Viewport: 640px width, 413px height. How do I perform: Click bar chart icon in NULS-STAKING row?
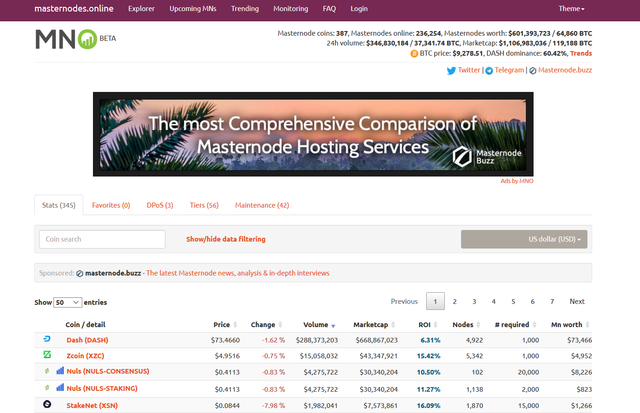tap(60, 387)
